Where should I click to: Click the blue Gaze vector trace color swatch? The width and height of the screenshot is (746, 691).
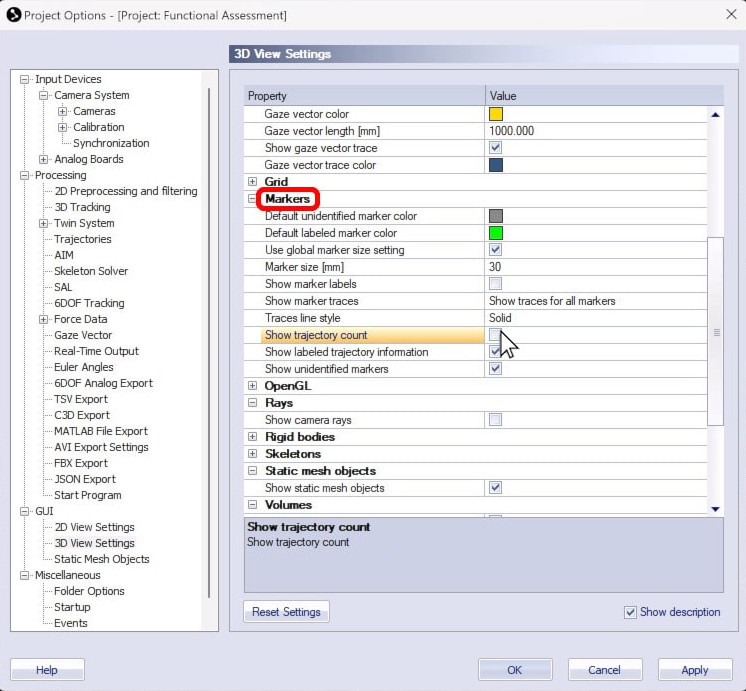[496, 165]
